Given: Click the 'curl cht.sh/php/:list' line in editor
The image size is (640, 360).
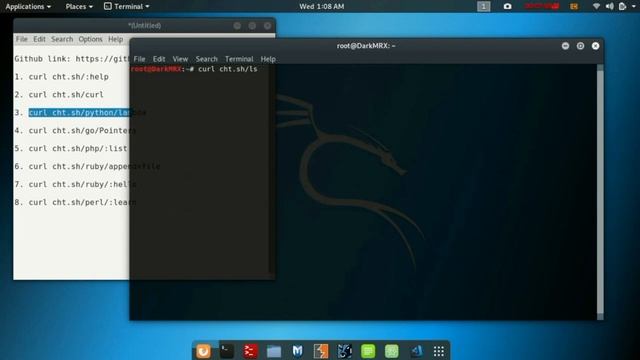Looking at the screenshot, I should [78, 149].
